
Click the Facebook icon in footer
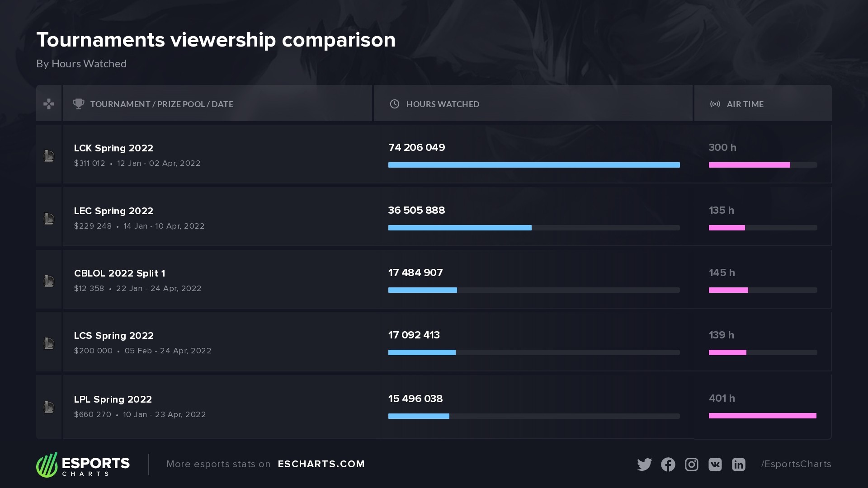[x=668, y=465]
